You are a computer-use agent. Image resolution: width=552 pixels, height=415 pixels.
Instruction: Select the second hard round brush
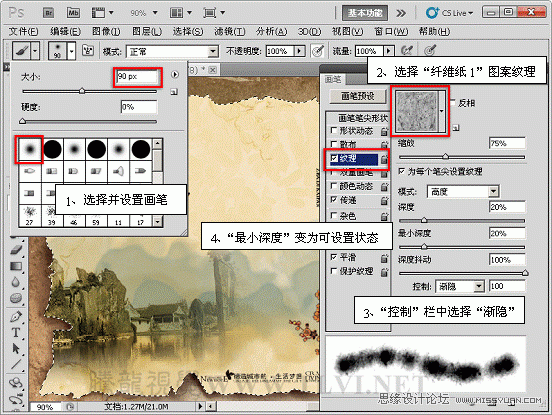coord(52,149)
